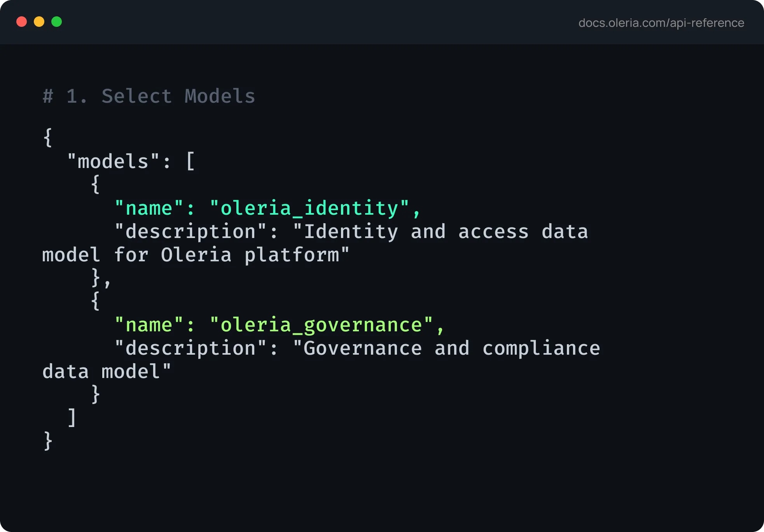Click the green maximize window dot
This screenshot has height=532, width=764.
point(56,22)
